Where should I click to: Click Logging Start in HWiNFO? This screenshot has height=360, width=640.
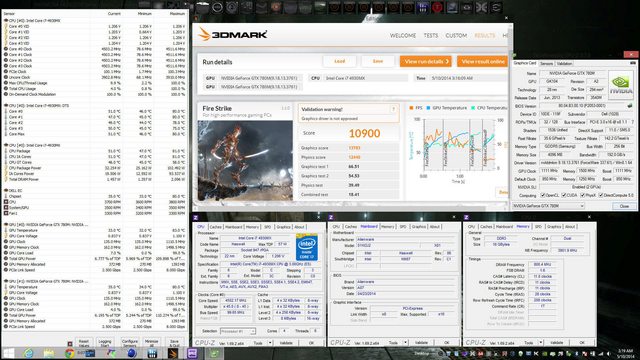(105, 343)
